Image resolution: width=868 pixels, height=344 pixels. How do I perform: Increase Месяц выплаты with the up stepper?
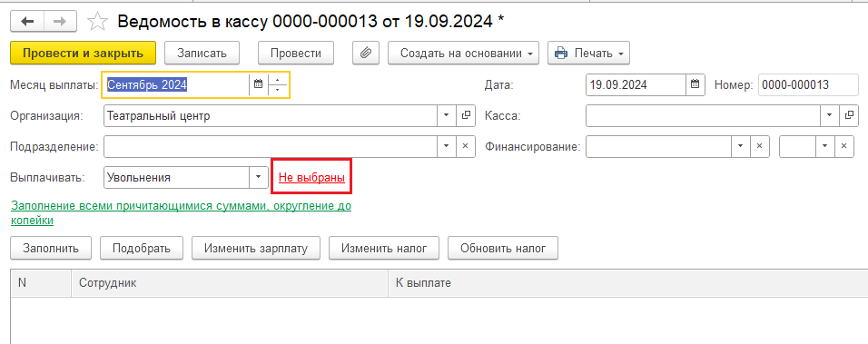(277, 80)
